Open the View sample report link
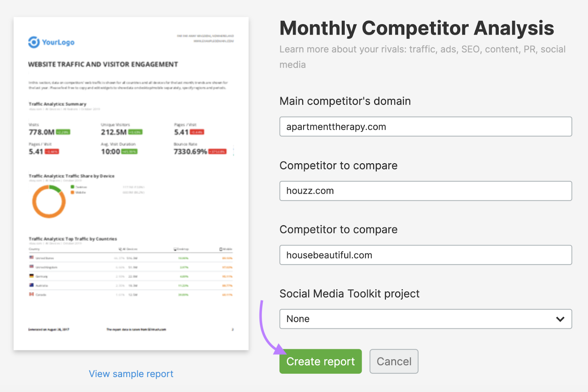Image resolution: width=588 pixels, height=392 pixels. coord(131,374)
